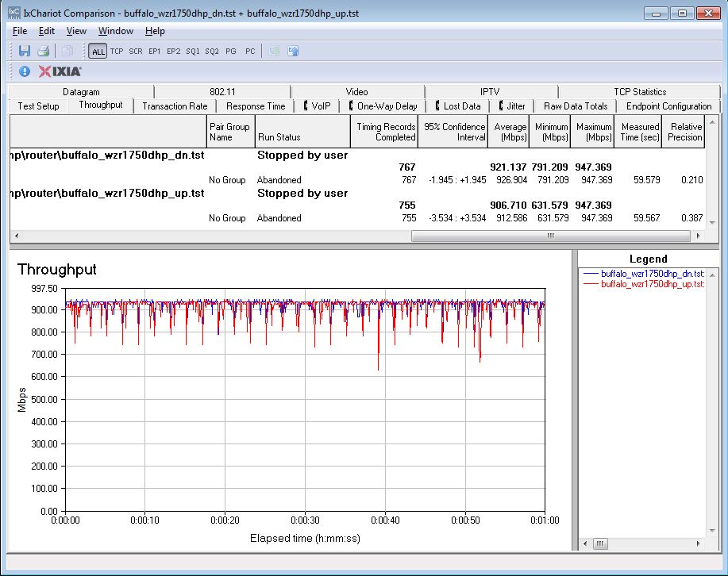Open the Window menu

(116, 31)
